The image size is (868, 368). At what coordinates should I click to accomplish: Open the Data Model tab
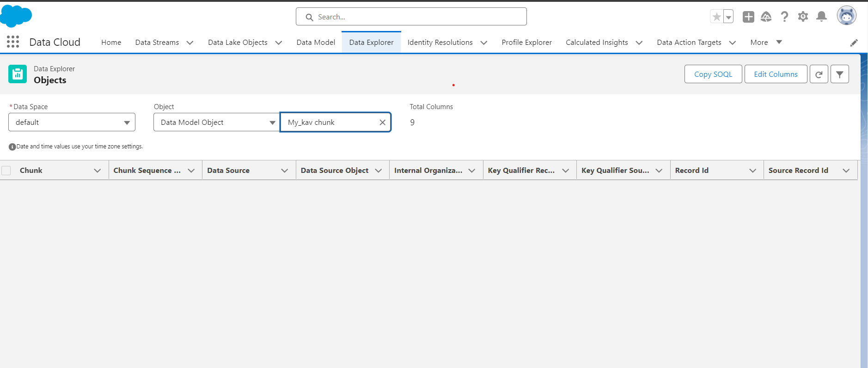pyautogui.click(x=316, y=43)
